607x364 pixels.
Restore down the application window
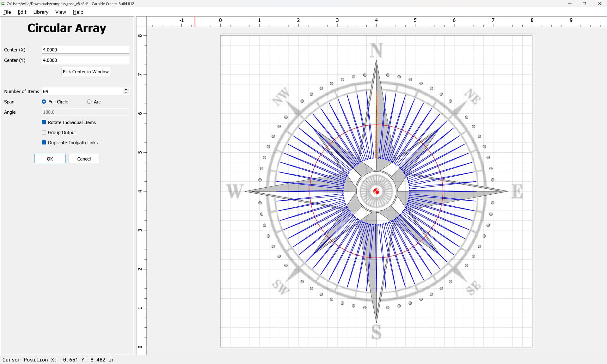click(x=584, y=3)
